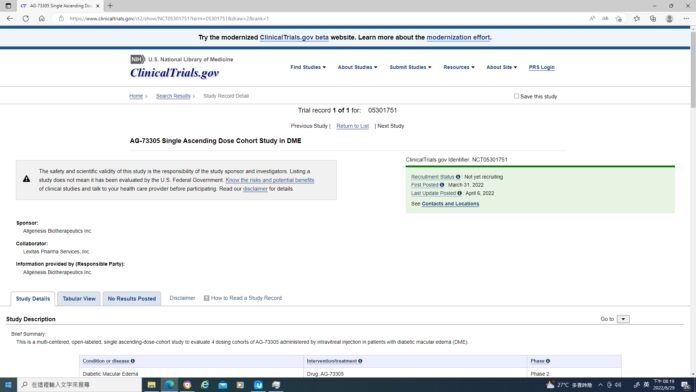Screen dimensions: 696x392
Task: Select the No Results Posted tab
Action: coord(132,299)
